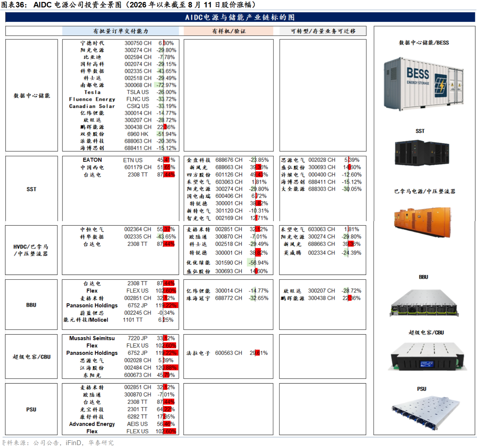Select the '国电南瑞' company name

point(199,196)
